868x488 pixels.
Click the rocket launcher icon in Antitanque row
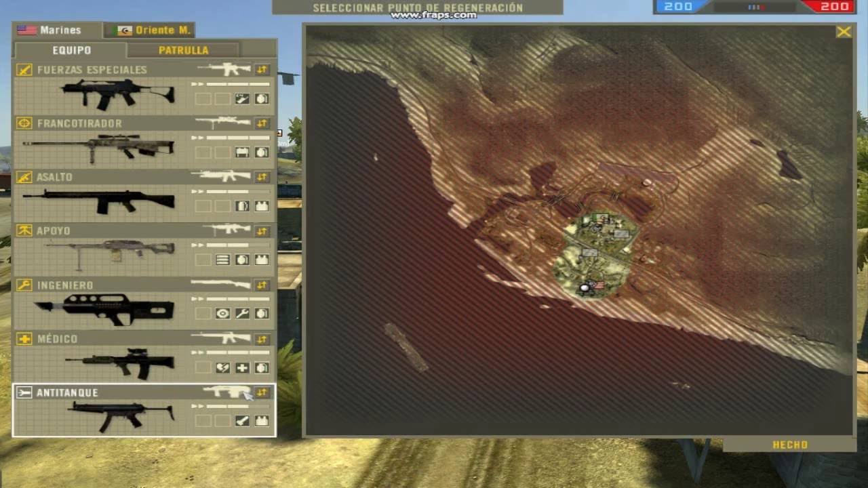pos(242,421)
